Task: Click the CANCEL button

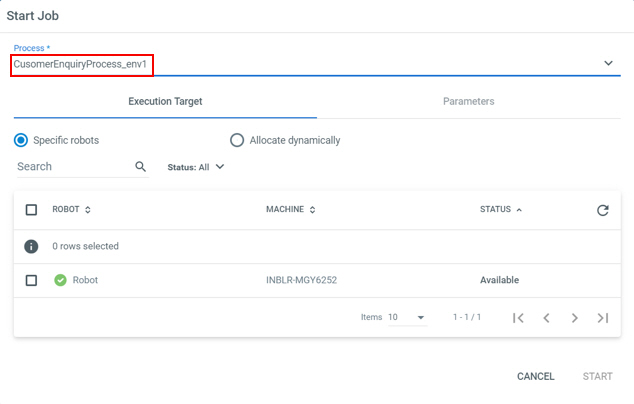Action: (x=535, y=377)
